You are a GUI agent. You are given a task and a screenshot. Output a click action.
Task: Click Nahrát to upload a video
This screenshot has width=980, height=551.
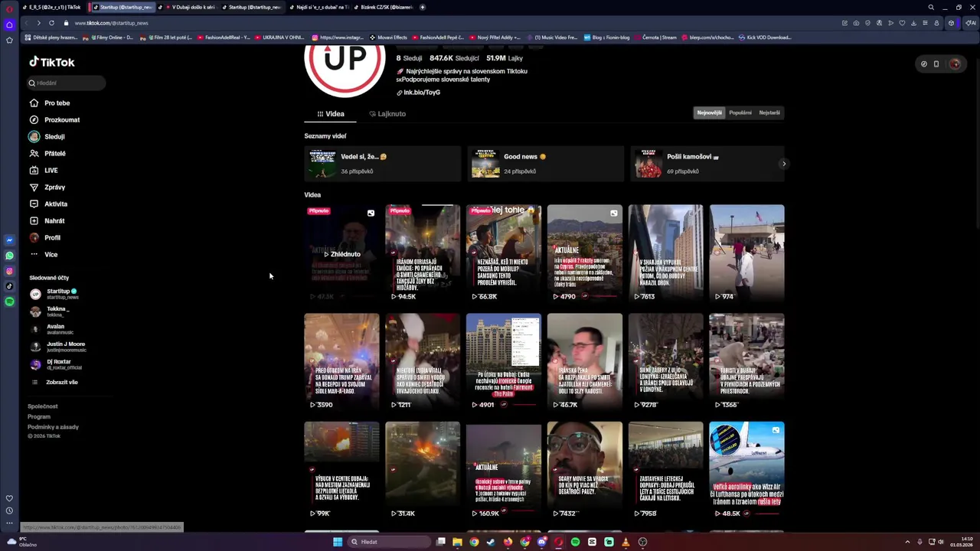47,220
